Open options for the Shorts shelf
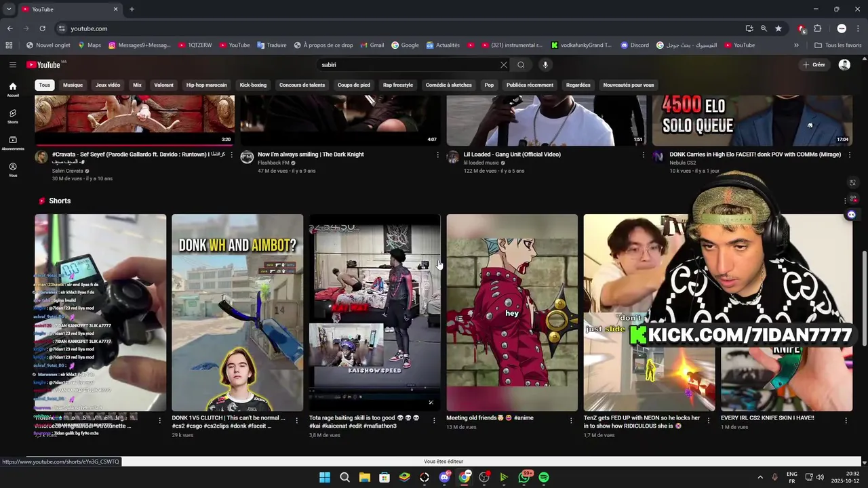Viewport: 868px width, 488px height. pyautogui.click(x=845, y=201)
